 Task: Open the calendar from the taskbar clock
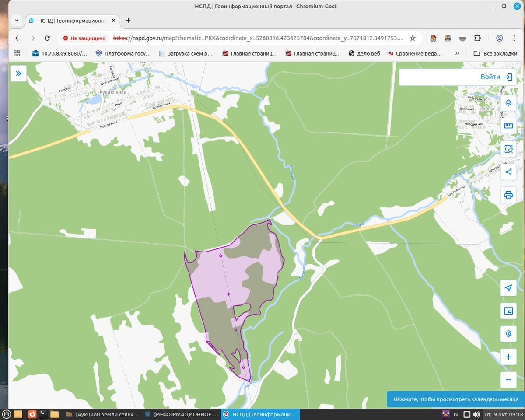(504, 414)
